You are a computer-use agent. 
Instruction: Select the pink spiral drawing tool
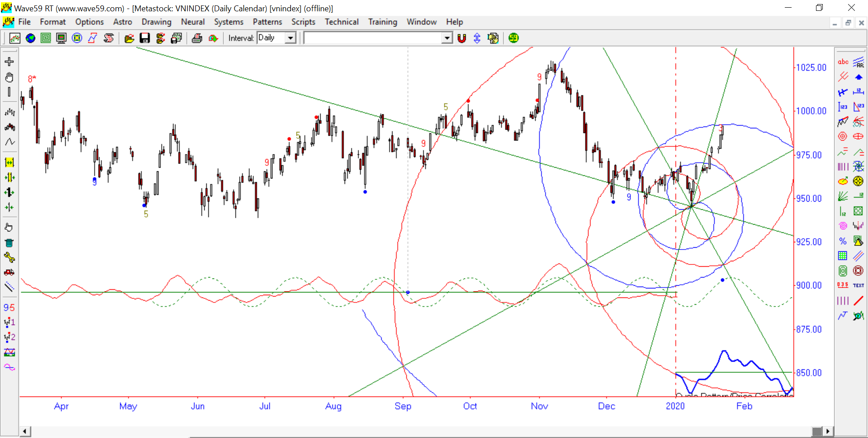point(843,226)
